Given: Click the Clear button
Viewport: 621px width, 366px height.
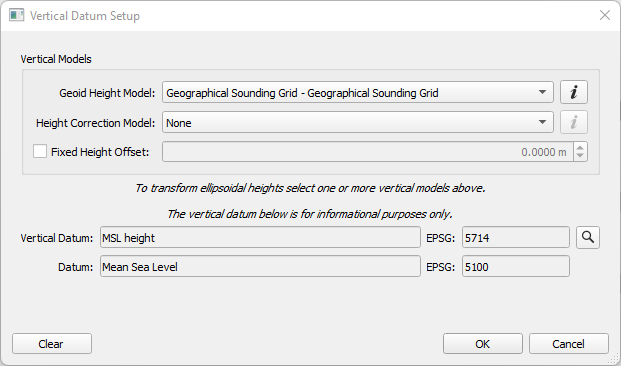Looking at the screenshot, I should [52, 343].
